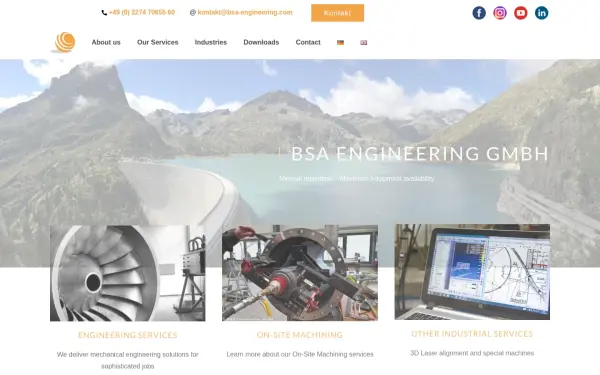Click '3D Laser alignment and special machines' text

(x=472, y=353)
